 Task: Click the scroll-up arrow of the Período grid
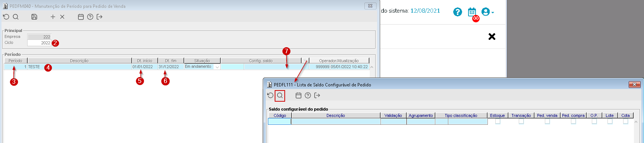(372, 67)
